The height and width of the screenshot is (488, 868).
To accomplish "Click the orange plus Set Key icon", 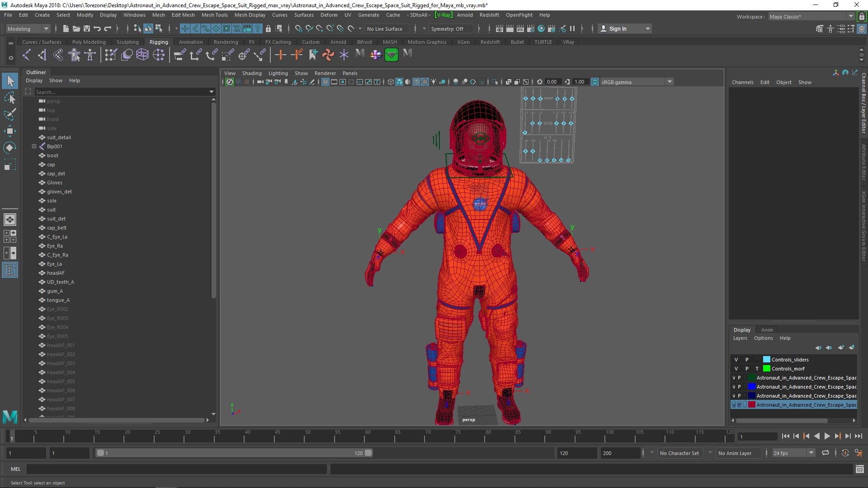I will [x=280, y=55].
